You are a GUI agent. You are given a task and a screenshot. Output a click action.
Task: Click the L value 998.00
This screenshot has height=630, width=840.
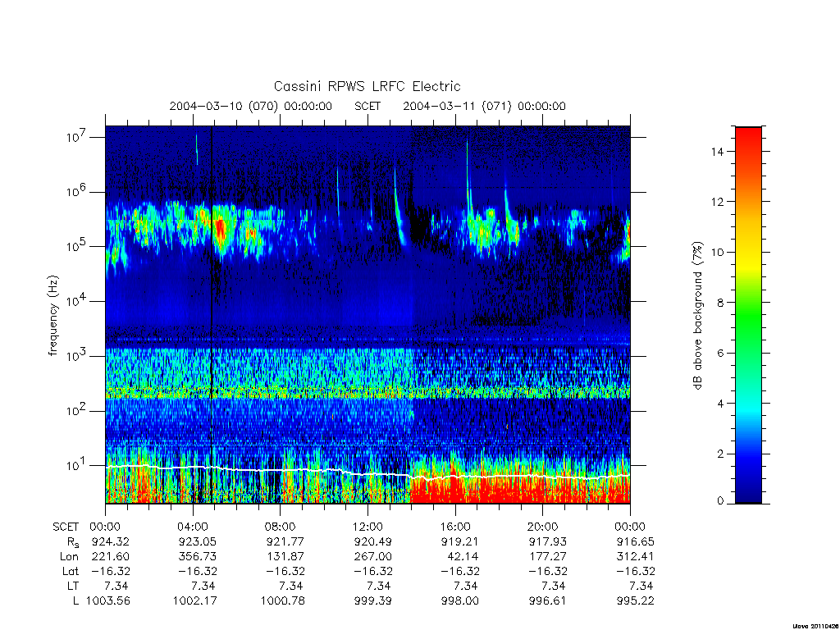tap(459, 601)
